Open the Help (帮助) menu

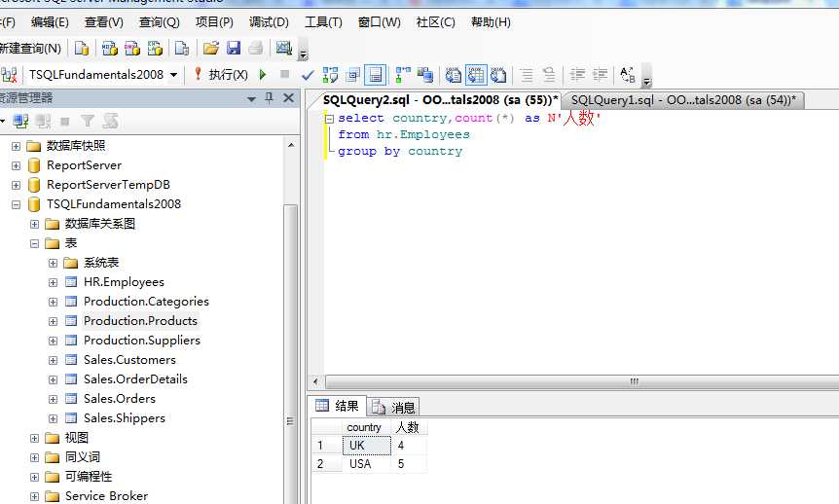(x=491, y=22)
